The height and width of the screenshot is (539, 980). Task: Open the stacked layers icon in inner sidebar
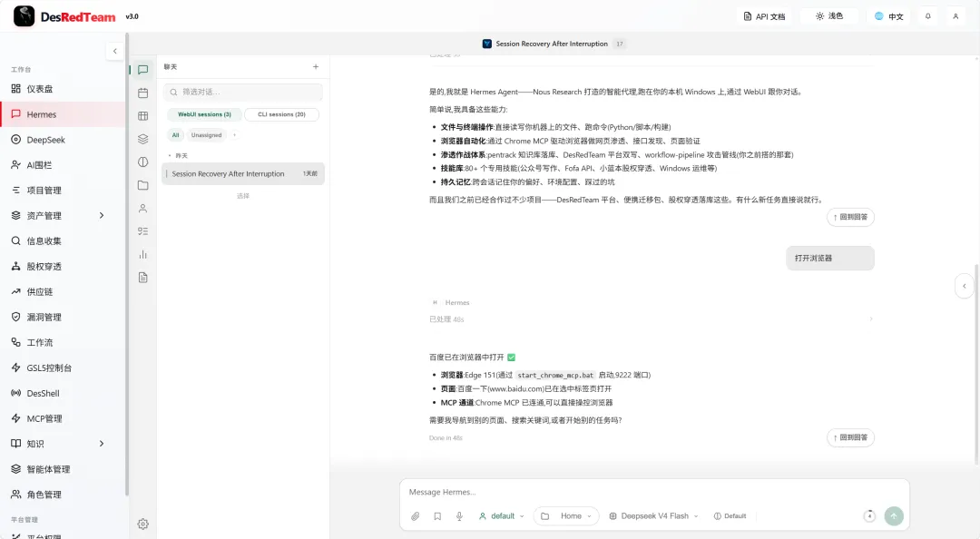(142, 139)
